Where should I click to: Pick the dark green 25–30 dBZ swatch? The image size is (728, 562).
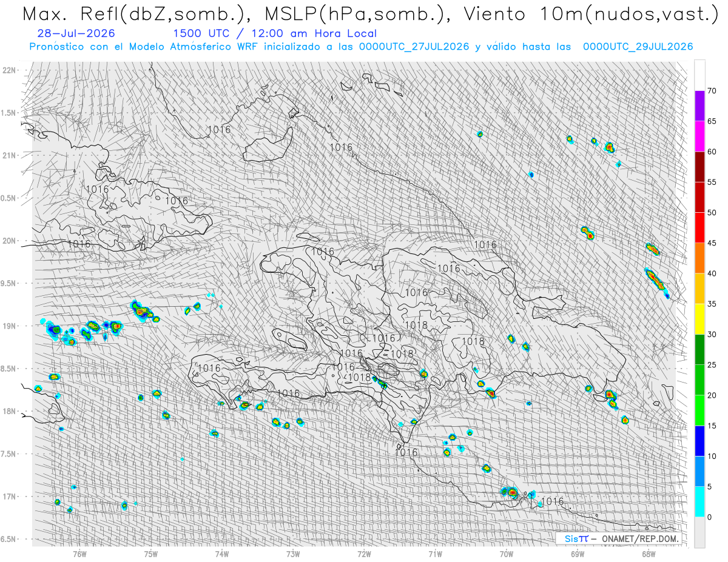(699, 349)
